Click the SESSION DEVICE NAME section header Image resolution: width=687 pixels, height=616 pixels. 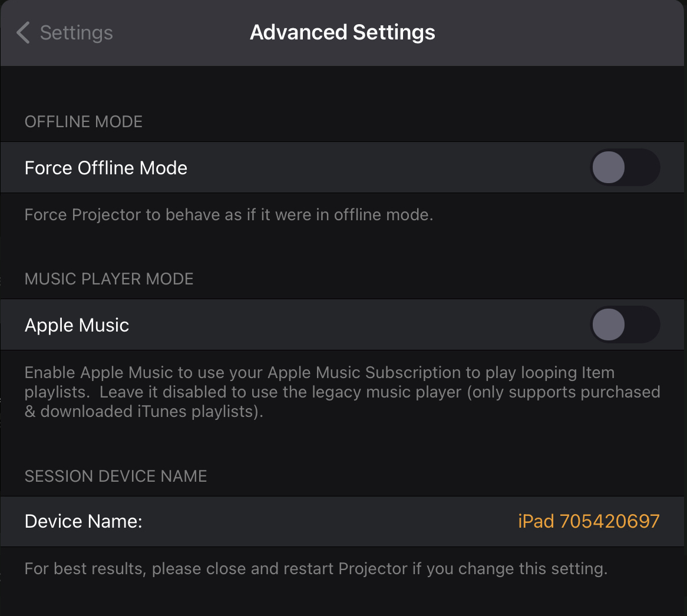pyautogui.click(x=115, y=476)
